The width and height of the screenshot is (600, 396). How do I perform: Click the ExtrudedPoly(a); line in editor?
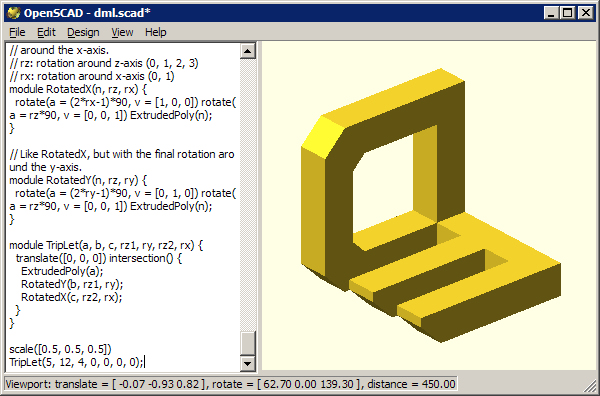[62, 271]
